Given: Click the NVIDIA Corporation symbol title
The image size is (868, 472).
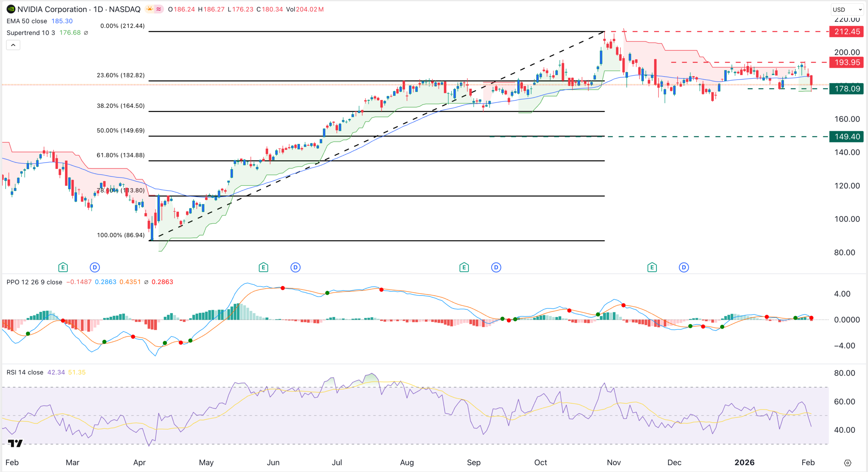Looking at the screenshot, I should pos(52,9).
